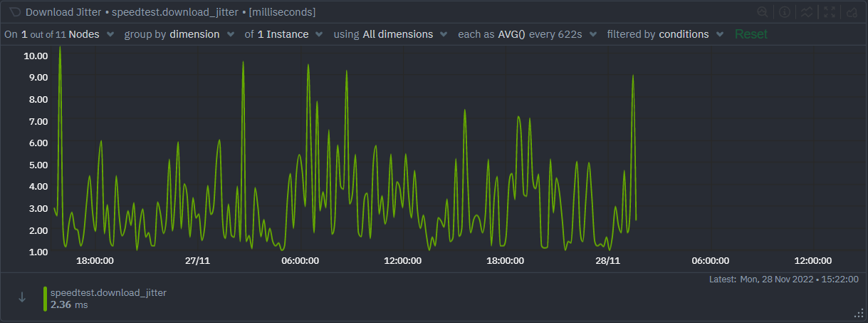Viewport: 868px width, 323px height.
Task: Click the green color bar in legend
Action: [x=45, y=298]
